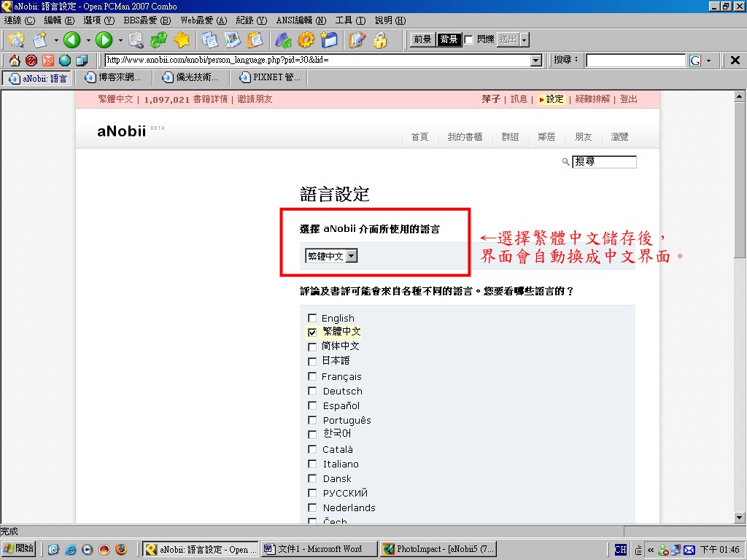
Task: Click the yellow star favorites icon
Action: click(182, 40)
